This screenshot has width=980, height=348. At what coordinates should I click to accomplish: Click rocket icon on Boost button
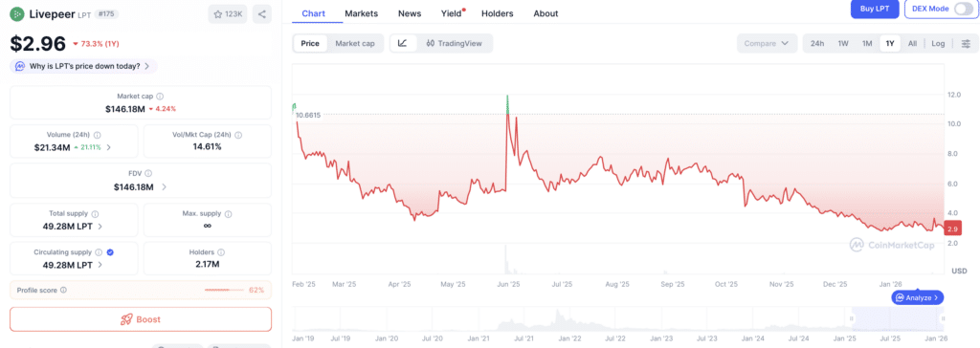click(126, 319)
